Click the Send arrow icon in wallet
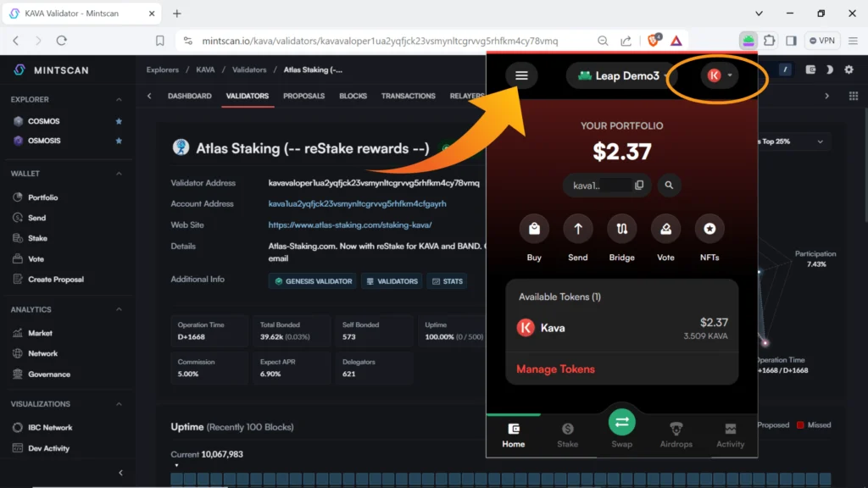The image size is (868, 488). (x=578, y=229)
